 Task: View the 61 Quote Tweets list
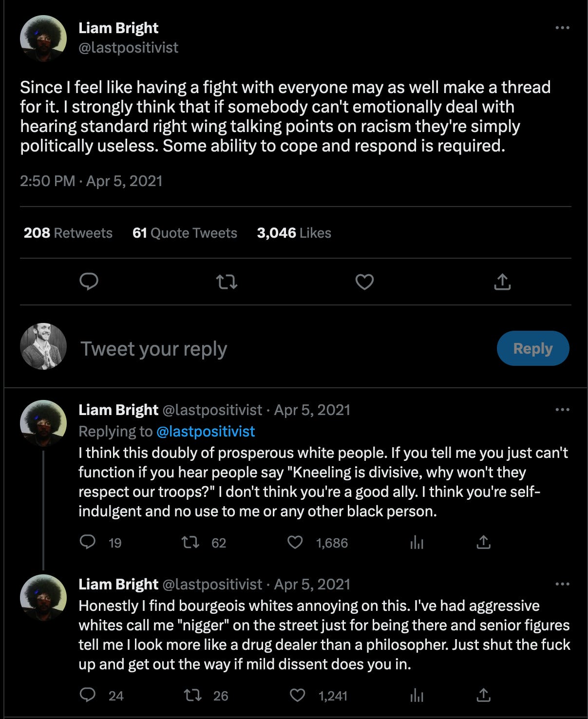click(185, 233)
